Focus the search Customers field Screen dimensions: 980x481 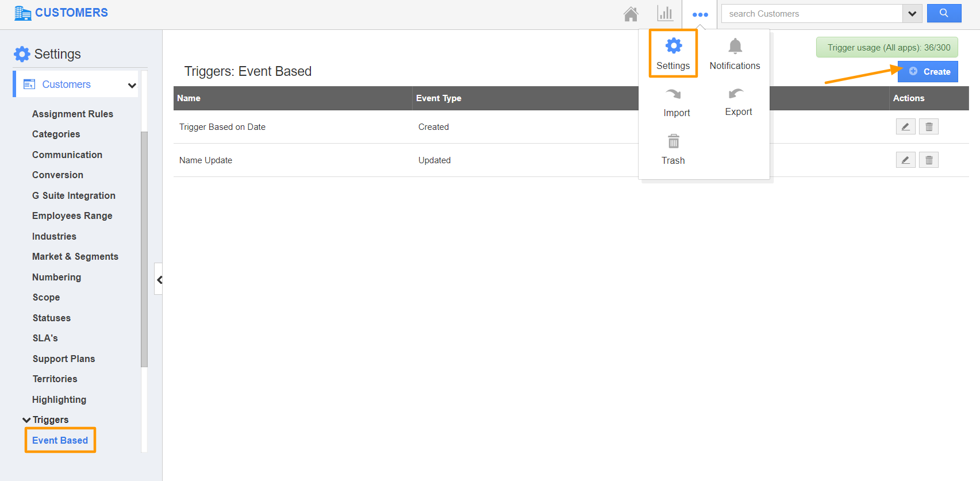(812, 14)
